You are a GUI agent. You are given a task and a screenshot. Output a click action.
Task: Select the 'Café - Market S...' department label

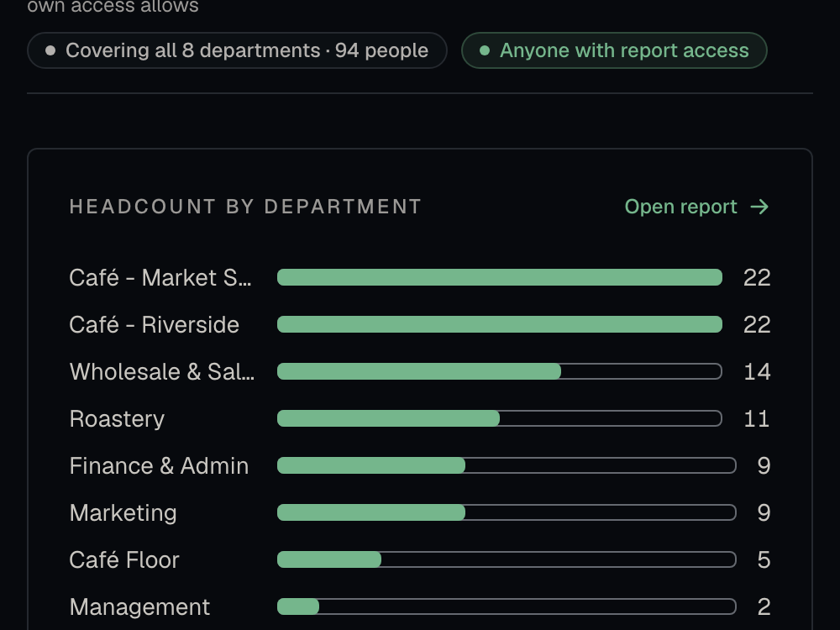(160, 277)
